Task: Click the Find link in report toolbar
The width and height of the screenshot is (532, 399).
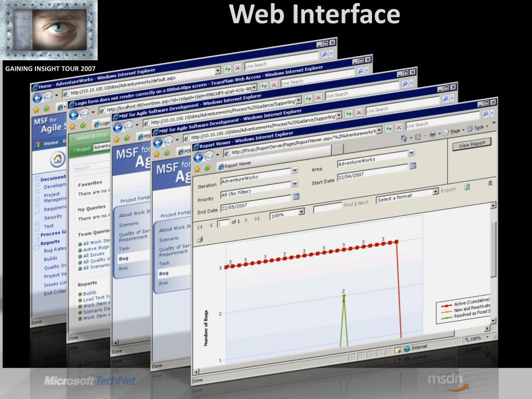Action: pyautogui.click(x=349, y=205)
